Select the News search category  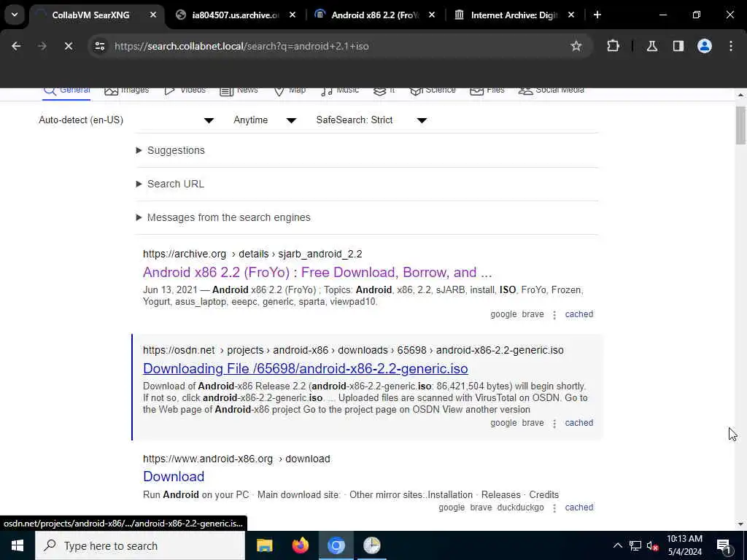pyautogui.click(x=239, y=90)
